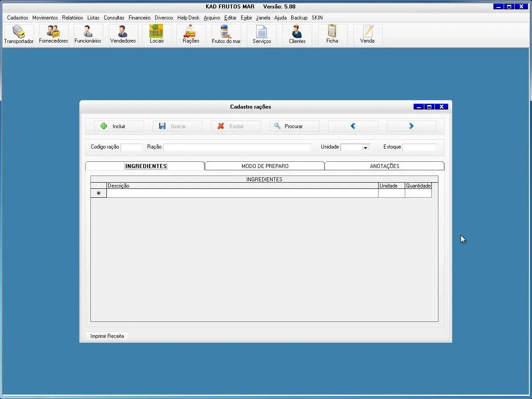The height and width of the screenshot is (399, 532).
Task: Open the Fornecedores toolbar icon
Action: (x=54, y=35)
